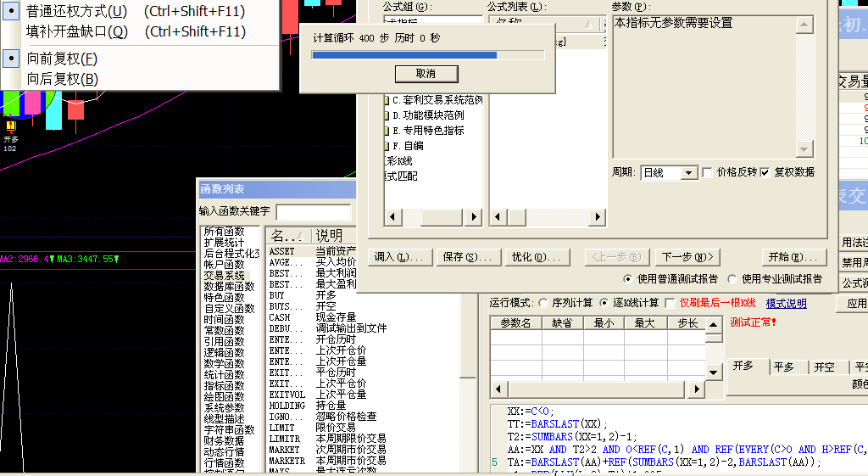868x476 pixels.
Task: Click right scroll arrow under formula list
Action: [598, 216]
